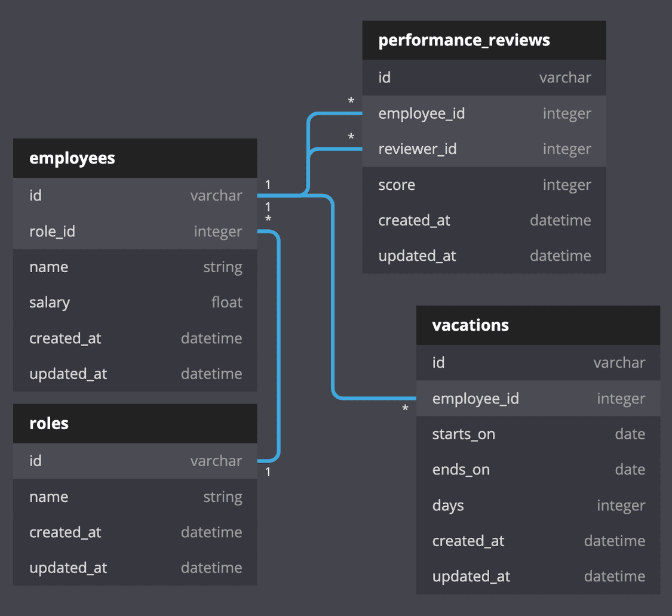Select the starts_on field in vacations

[x=538, y=434]
